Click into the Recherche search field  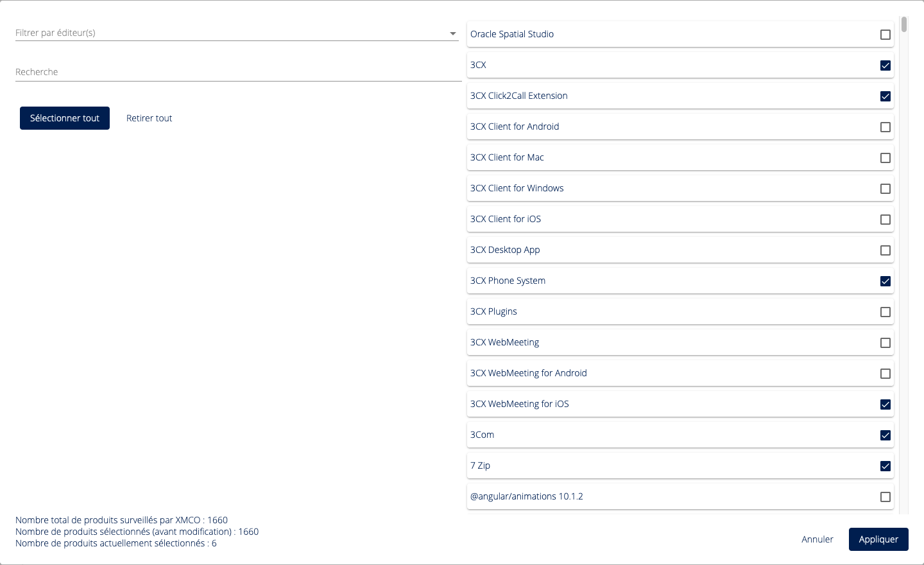click(x=237, y=72)
